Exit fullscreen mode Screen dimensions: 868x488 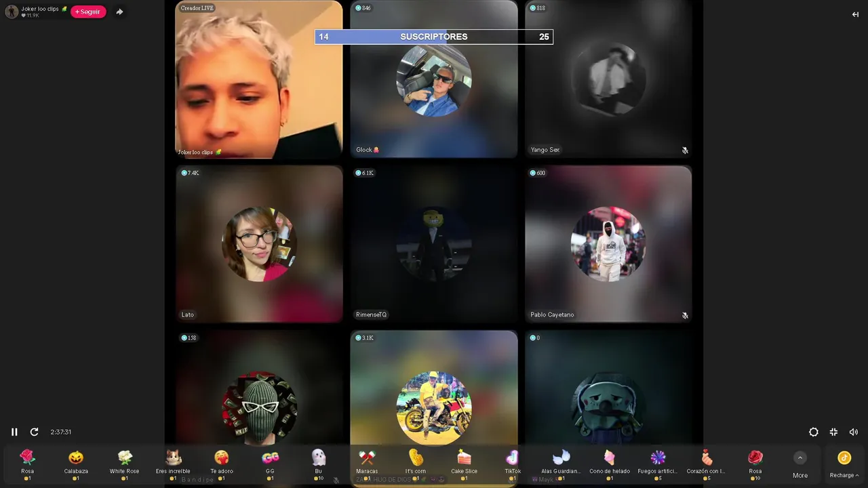[833, 432]
